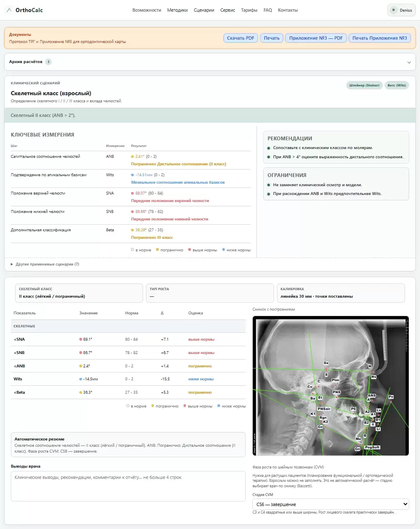The image size is (420, 529).
Task: Click into the Выводы врача text area
Action: point(128,486)
